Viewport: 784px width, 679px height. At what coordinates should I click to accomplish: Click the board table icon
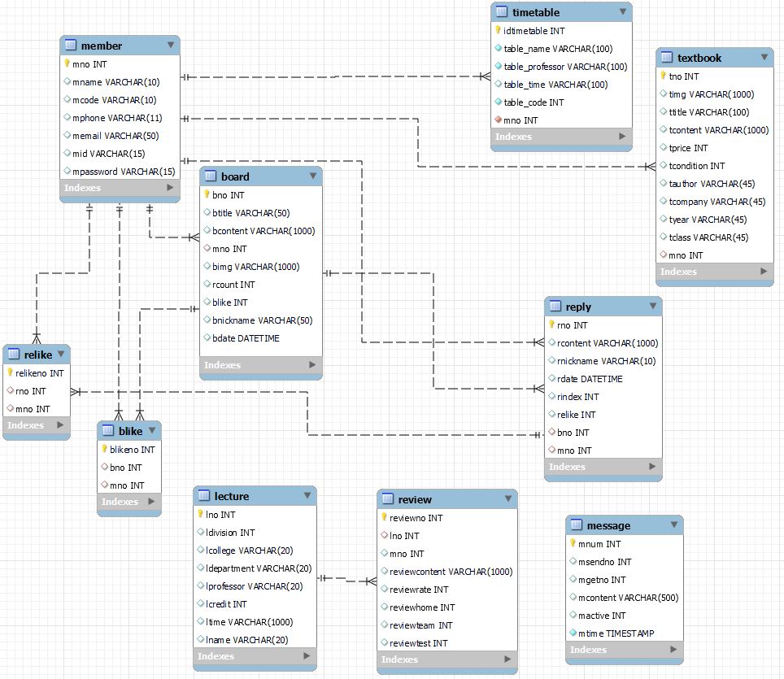click(x=211, y=176)
